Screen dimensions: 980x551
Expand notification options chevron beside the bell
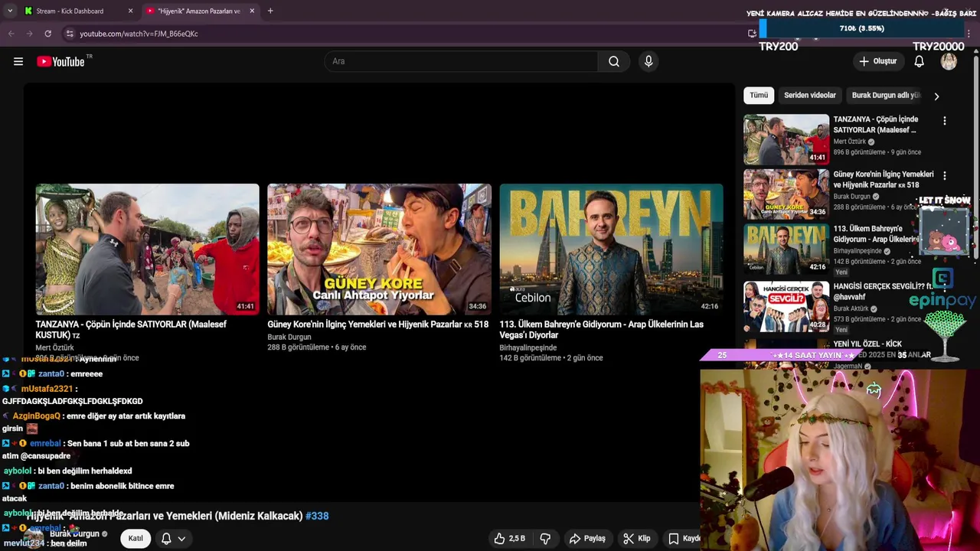click(x=181, y=539)
